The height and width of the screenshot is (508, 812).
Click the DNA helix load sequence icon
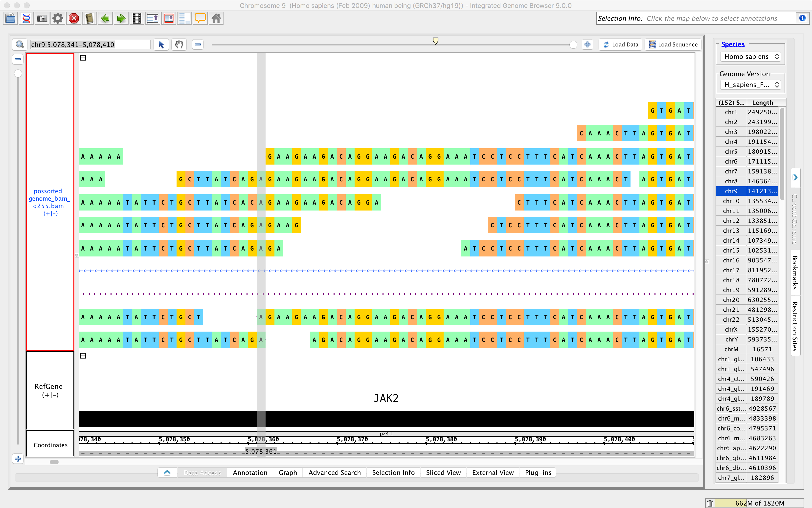pyautogui.click(x=26, y=18)
